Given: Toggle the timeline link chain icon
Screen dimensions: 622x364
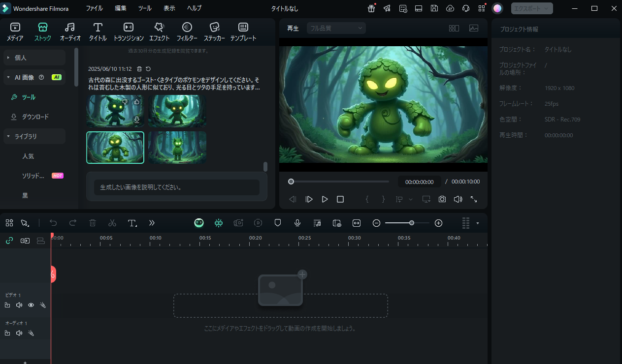Looking at the screenshot, I should (x=9, y=241).
